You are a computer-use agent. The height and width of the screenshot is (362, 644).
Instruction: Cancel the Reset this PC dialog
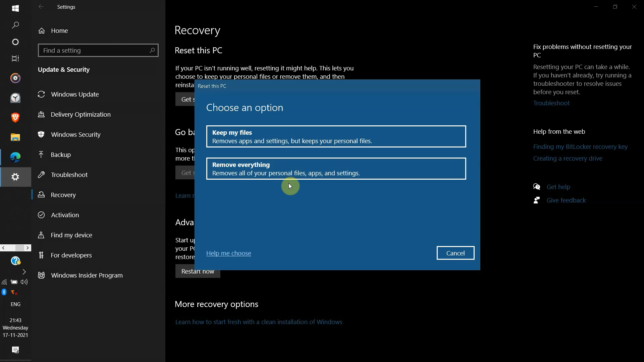click(x=455, y=253)
